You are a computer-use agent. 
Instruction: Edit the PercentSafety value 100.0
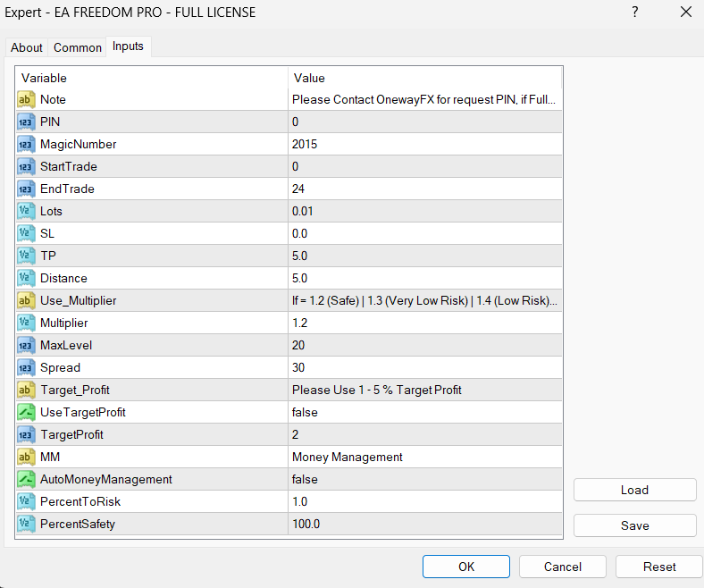424,525
